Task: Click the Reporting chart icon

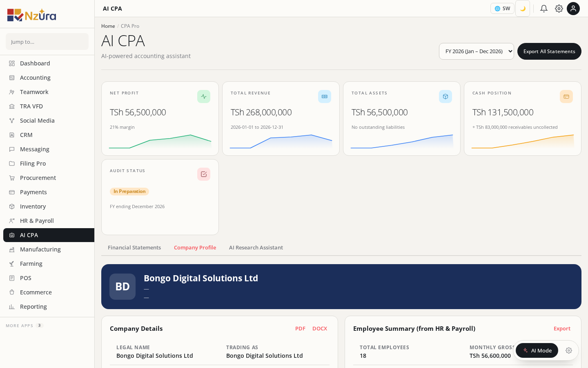Action: coord(12,307)
